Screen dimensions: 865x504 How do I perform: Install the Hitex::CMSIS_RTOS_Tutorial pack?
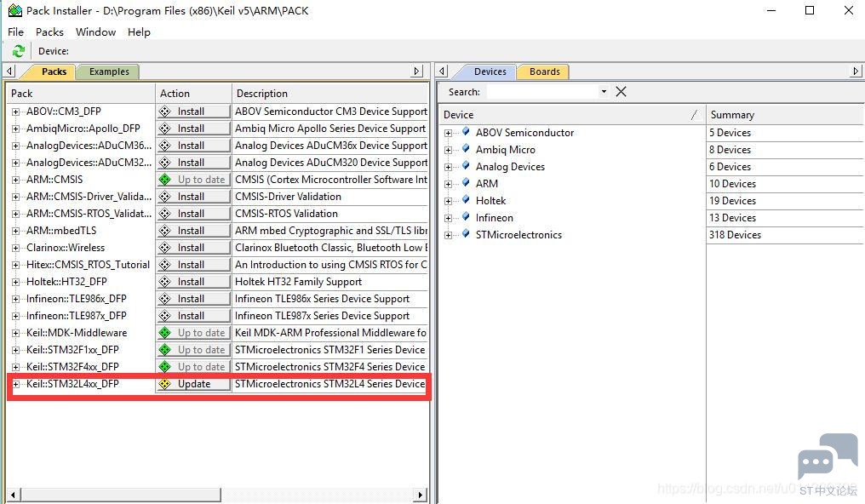coord(193,265)
